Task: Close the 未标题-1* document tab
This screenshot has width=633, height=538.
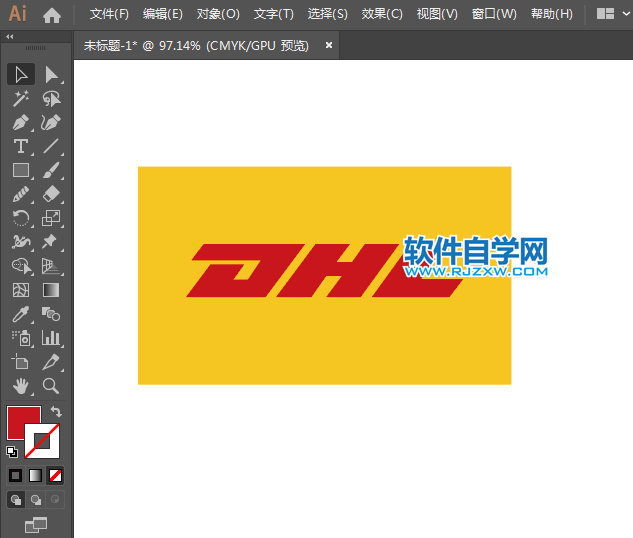Action: [329, 45]
